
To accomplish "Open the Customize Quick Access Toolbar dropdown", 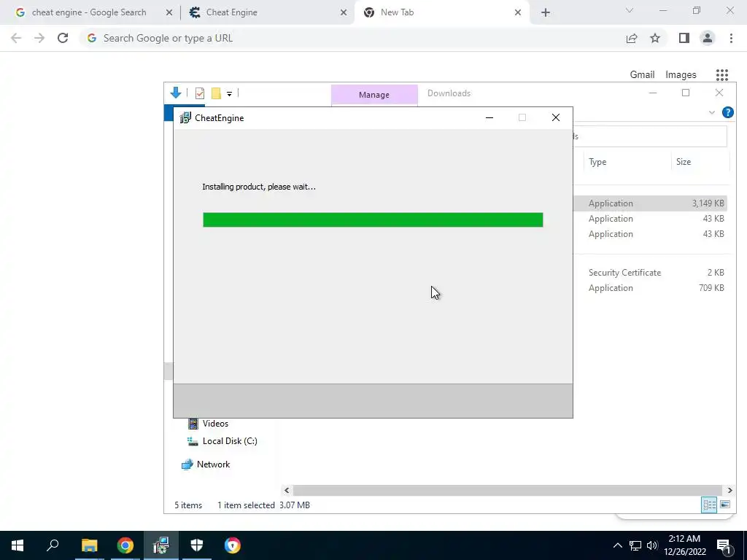I will point(229,94).
